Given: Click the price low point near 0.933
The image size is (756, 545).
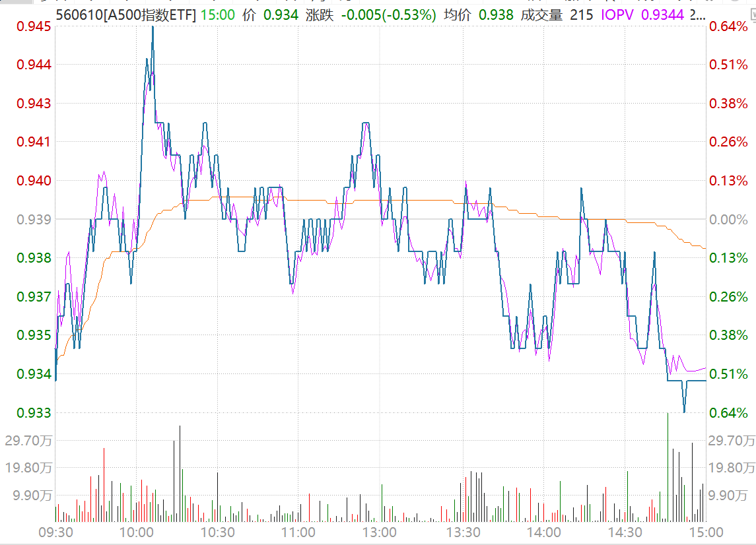Looking at the screenshot, I should point(684,412).
